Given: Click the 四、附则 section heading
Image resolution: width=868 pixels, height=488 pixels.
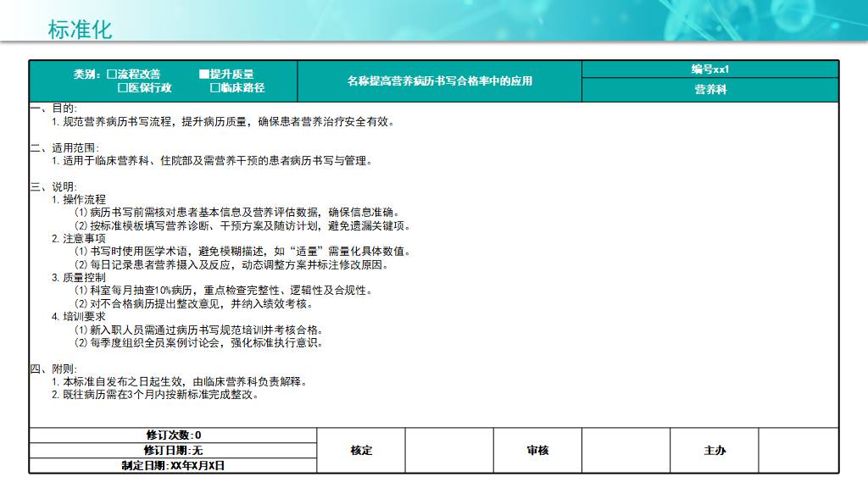Looking at the screenshot, I should point(53,369).
